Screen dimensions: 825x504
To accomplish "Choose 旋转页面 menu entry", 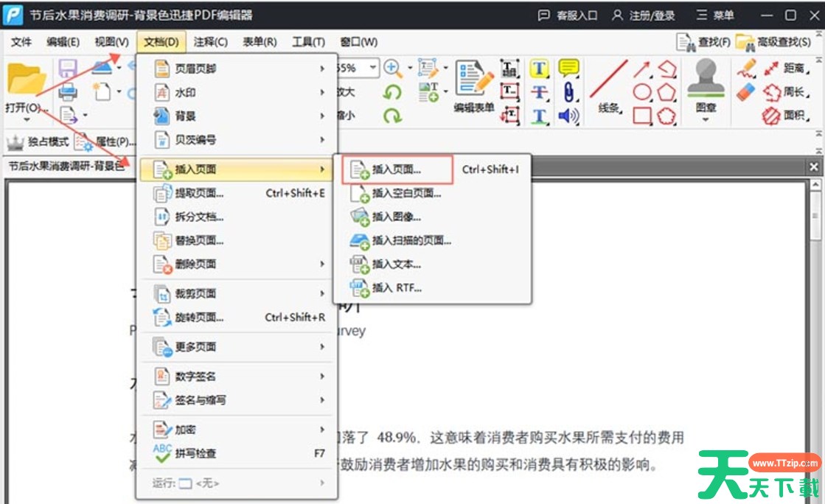I will click(x=237, y=318).
